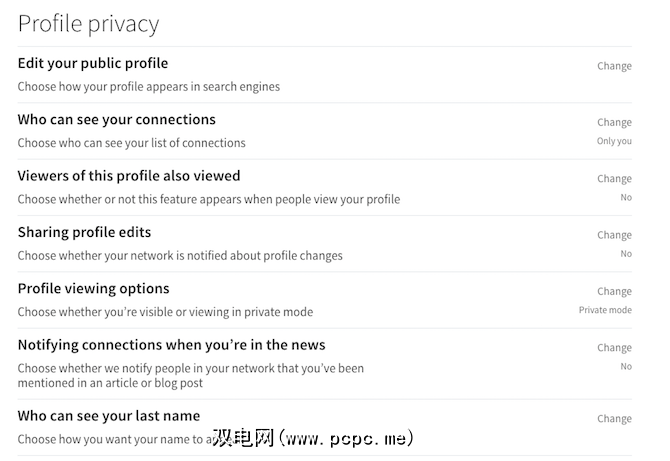Click Change for Notifying connections in the news
670x461 pixels.
pos(614,348)
